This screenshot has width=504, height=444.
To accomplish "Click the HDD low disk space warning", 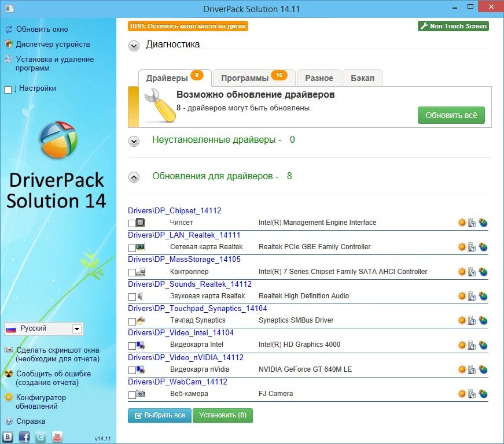I will [187, 26].
